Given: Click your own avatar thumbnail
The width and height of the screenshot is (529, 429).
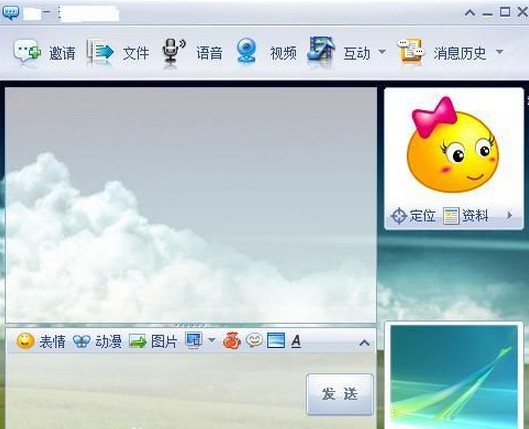Looking at the screenshot, I should coord(454,376).
